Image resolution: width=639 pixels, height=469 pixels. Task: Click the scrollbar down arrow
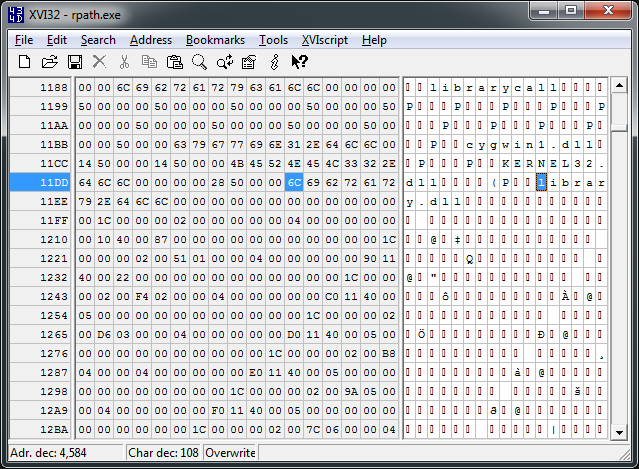619,432
